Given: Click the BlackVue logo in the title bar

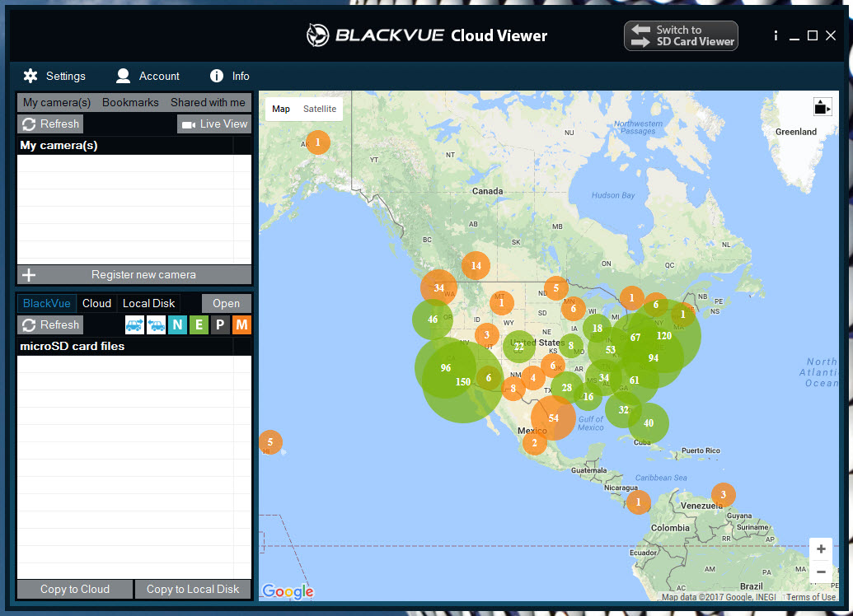Looking at the screenshot, I should [x=317, y=35].
